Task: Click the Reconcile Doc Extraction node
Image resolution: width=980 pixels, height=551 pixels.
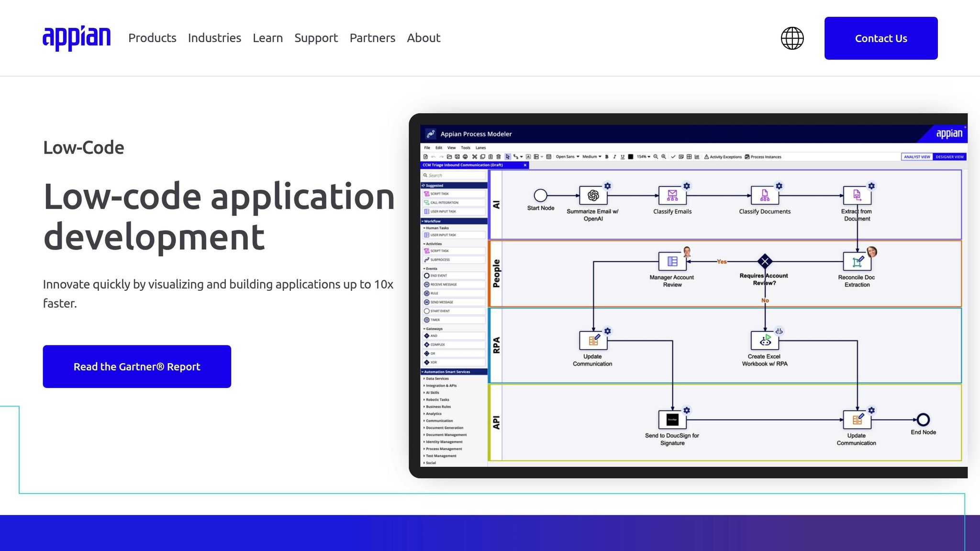Action: pos(857,261)
